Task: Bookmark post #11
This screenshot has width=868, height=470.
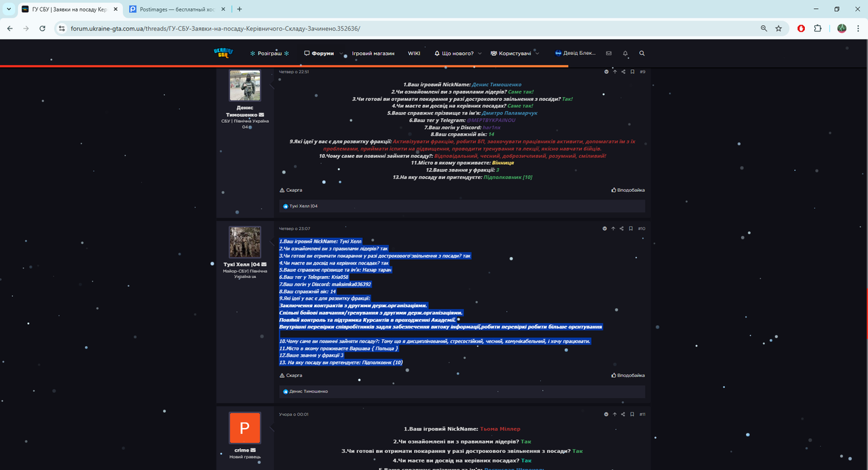Action: tap(633, 414)
